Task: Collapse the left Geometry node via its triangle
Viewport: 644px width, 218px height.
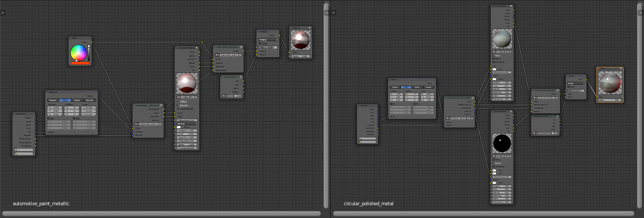Action: [15, 114]
